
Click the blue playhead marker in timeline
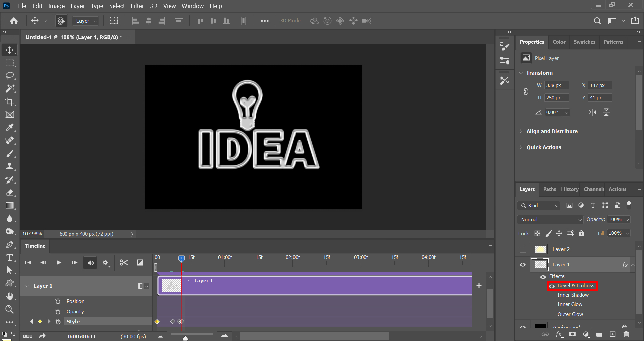point(181,259)
